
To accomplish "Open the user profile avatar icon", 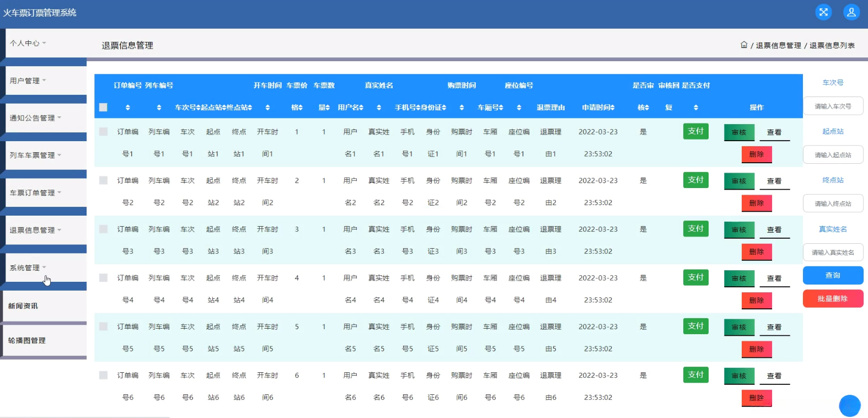I will [851, 12].
